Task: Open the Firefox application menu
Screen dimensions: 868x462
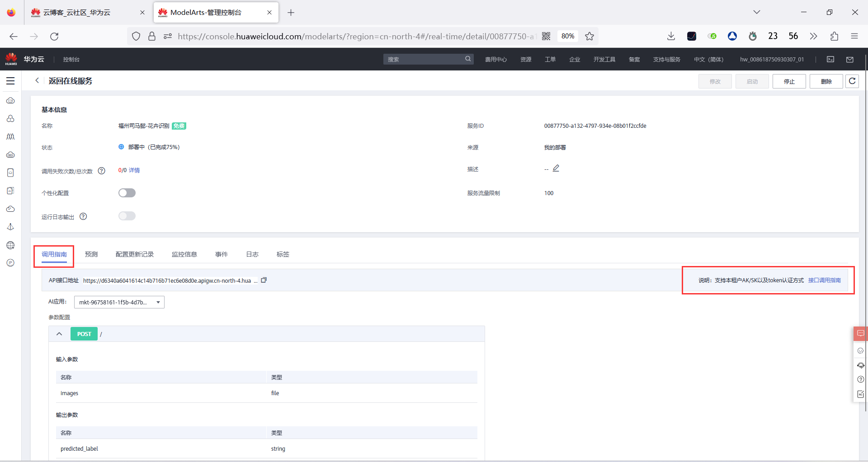Action: pyautogui.click(x=854, y=36)
